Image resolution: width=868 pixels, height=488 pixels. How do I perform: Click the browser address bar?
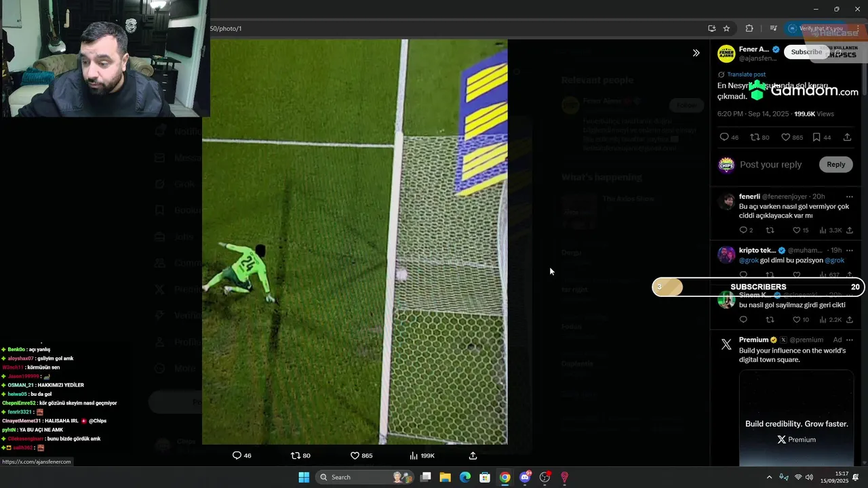[x=454, y=28]
